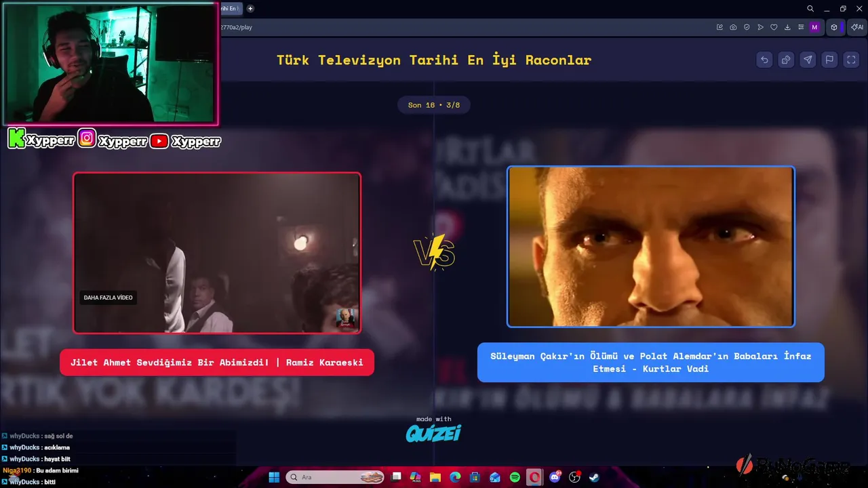Screen dimensions: 868x488
Task: Click chat message 'sağ sol de'
Action: 58,436
